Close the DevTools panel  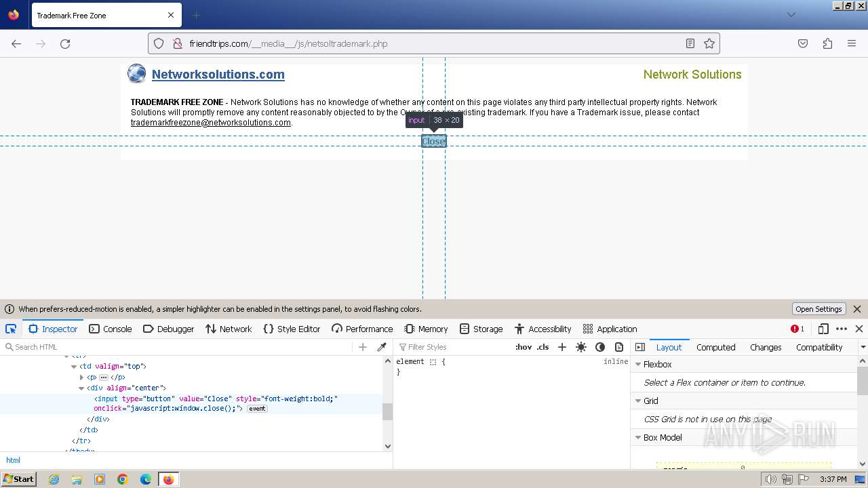point(859,329)
